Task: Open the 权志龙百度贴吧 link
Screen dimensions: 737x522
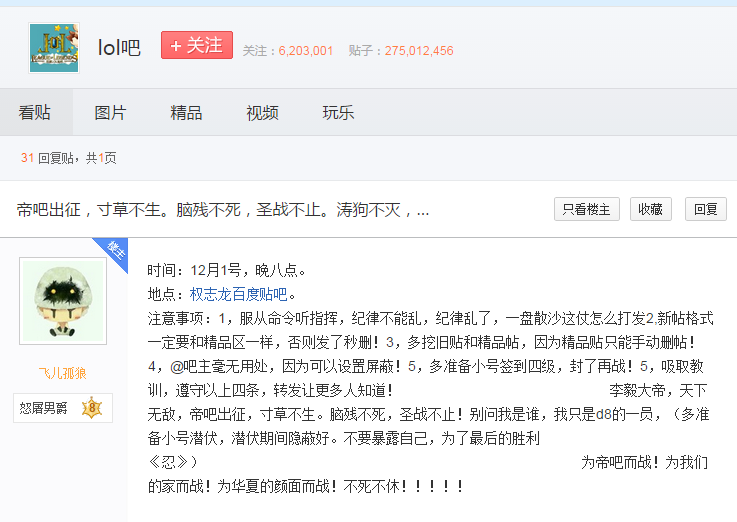Action: pos(239,294)
